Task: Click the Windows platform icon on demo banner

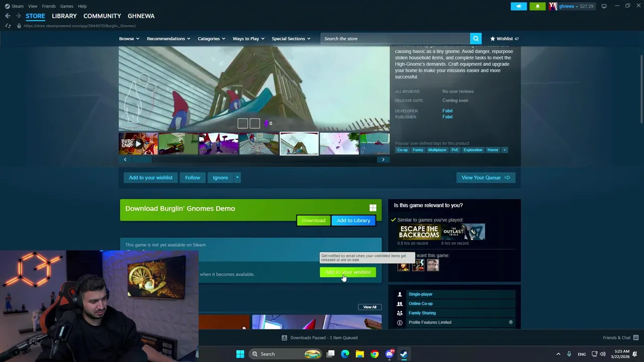Action: tap(373, 208)
